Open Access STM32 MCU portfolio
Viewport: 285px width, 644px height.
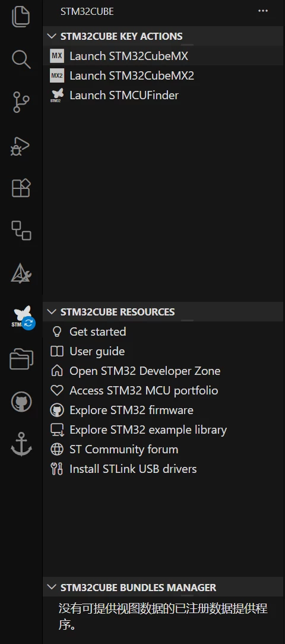coord(144,390)
